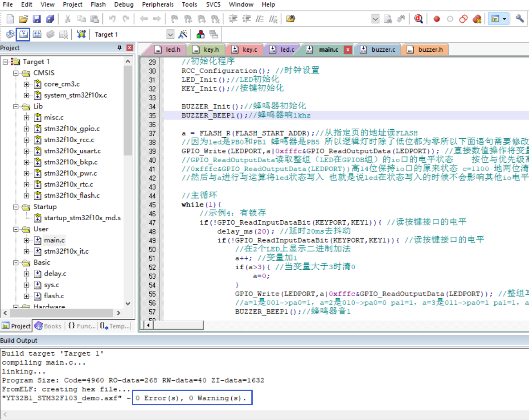
Task: Open the Target 1 selection dropdown
Action: coord(170,34)
